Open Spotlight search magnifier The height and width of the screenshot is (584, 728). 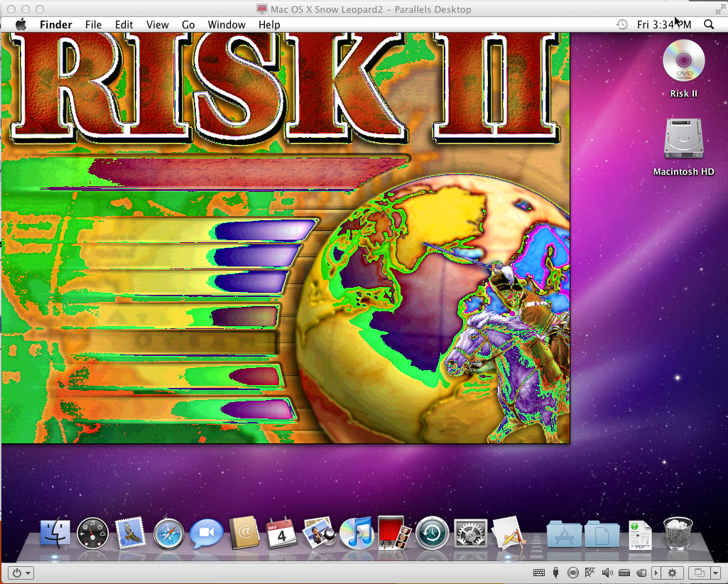[709, 25]
